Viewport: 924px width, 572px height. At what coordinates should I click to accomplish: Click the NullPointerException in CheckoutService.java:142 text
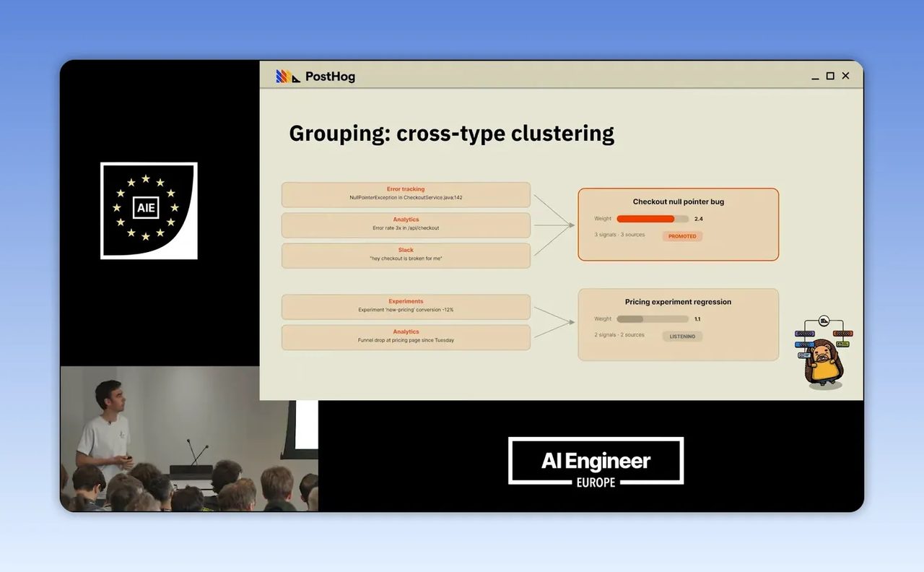pyautogui.click(x=406, y=197)
